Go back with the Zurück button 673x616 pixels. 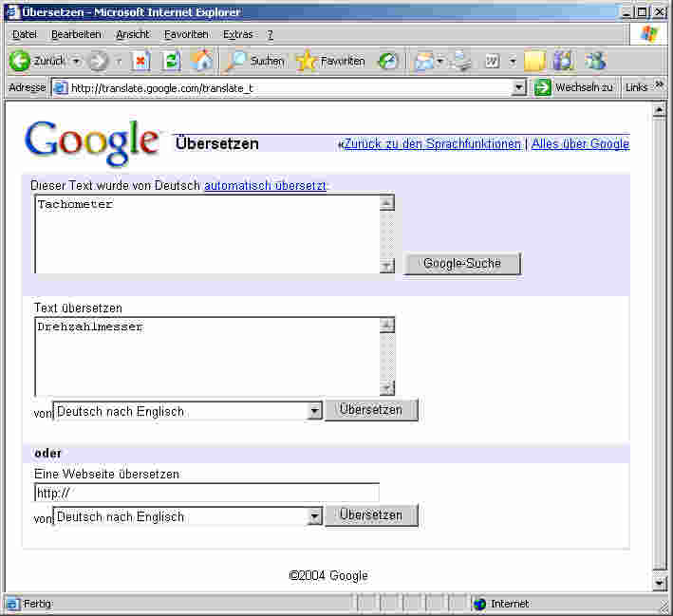click(x=37, y=61)
